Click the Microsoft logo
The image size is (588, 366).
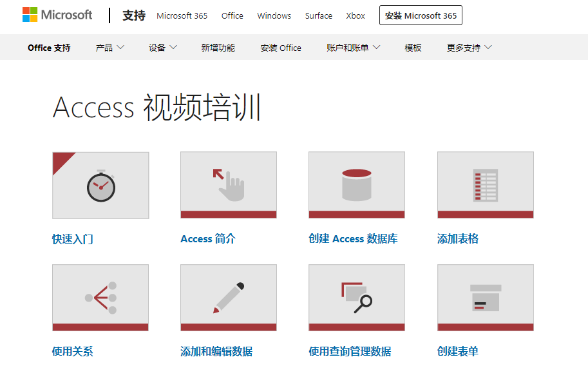pos(57,15)
